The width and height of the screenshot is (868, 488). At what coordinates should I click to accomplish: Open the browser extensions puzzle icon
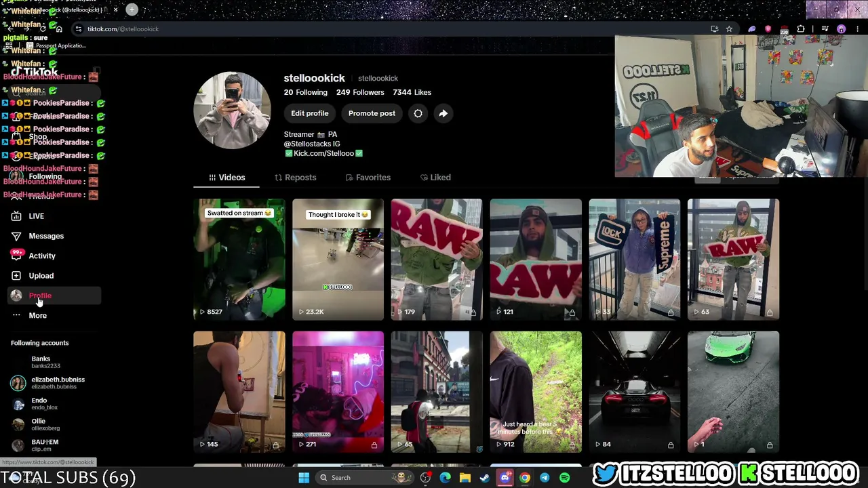tap(801, 29)
